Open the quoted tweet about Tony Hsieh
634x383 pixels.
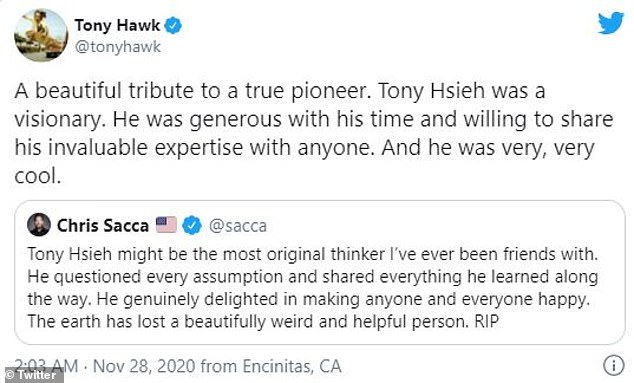320,272
